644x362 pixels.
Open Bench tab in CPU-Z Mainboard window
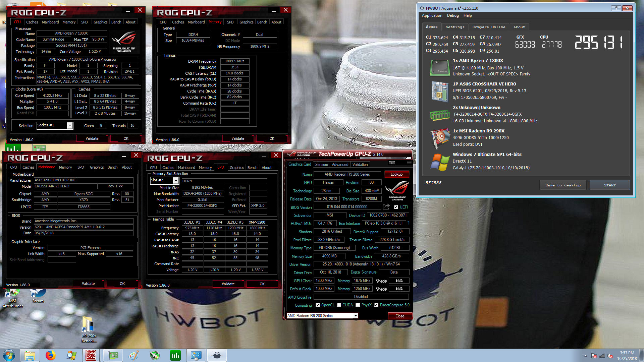(112, 167)
